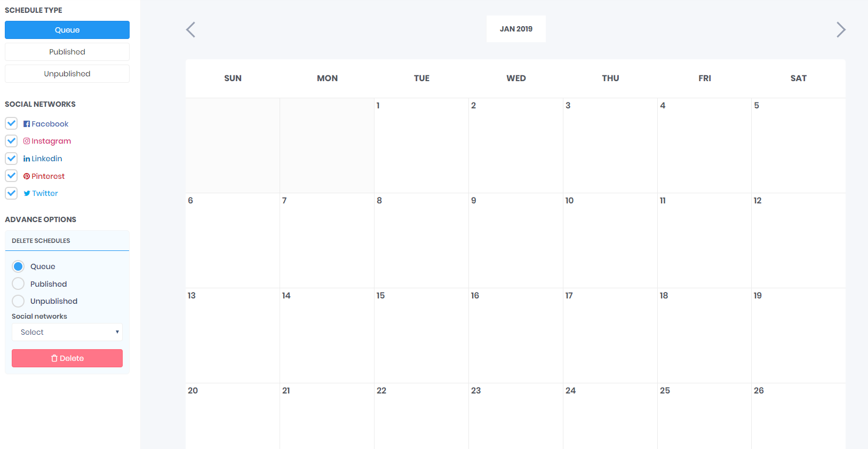868x449 pixels.
Task: Select January 1 calendar cell
Action: 421,146
